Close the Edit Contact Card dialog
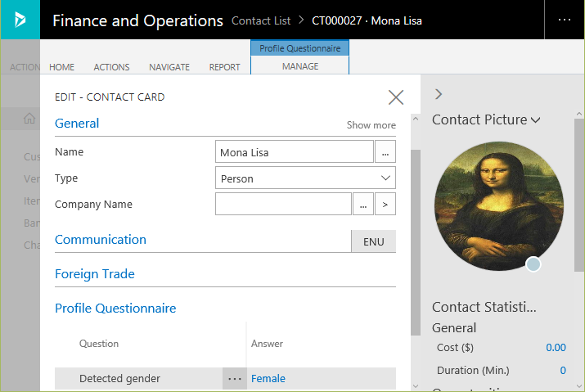This screenshot has width=585, height=392. (396, 97)
